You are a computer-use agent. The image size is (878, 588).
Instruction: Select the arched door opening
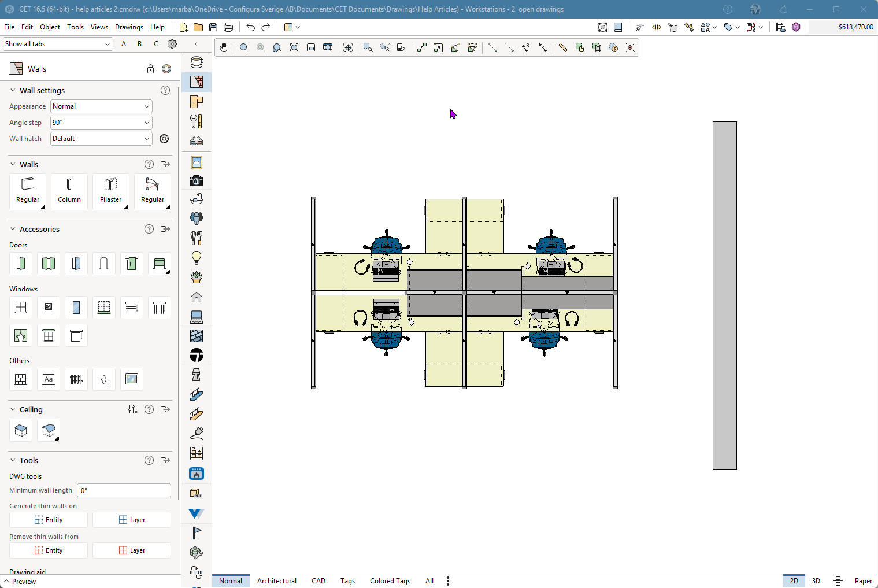tap(104, 264)
